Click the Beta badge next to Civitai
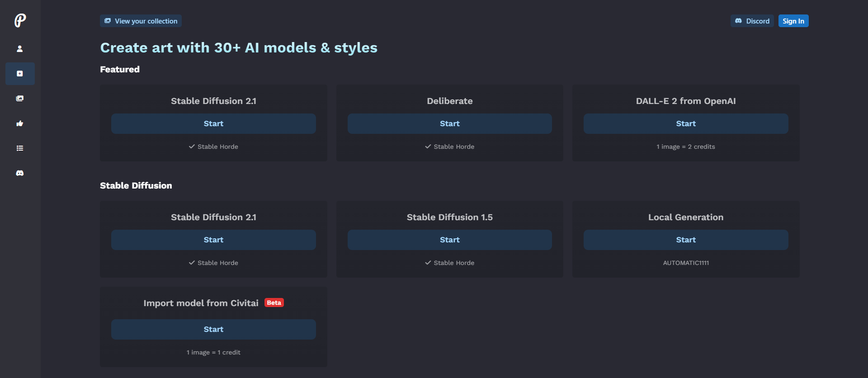This screenshot has height=378, width=868. (274, 303)
